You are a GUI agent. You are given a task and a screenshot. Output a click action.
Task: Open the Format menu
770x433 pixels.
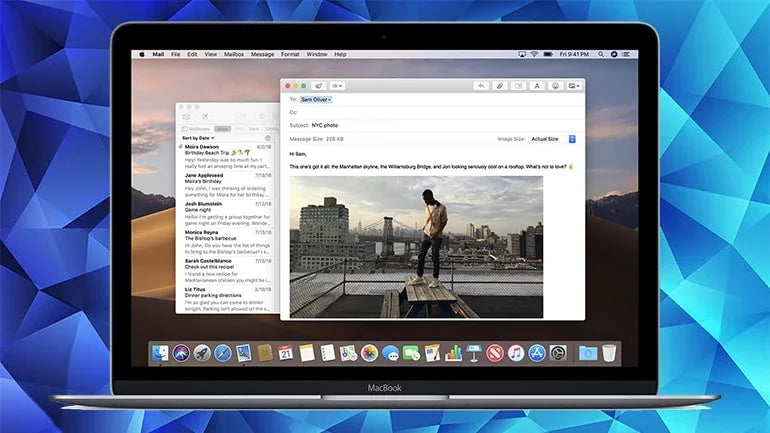[x=290, y=54]
